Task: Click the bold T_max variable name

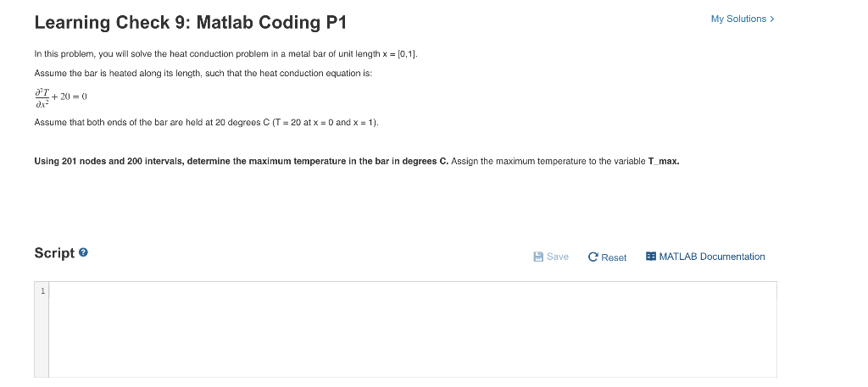Action: 663,162
